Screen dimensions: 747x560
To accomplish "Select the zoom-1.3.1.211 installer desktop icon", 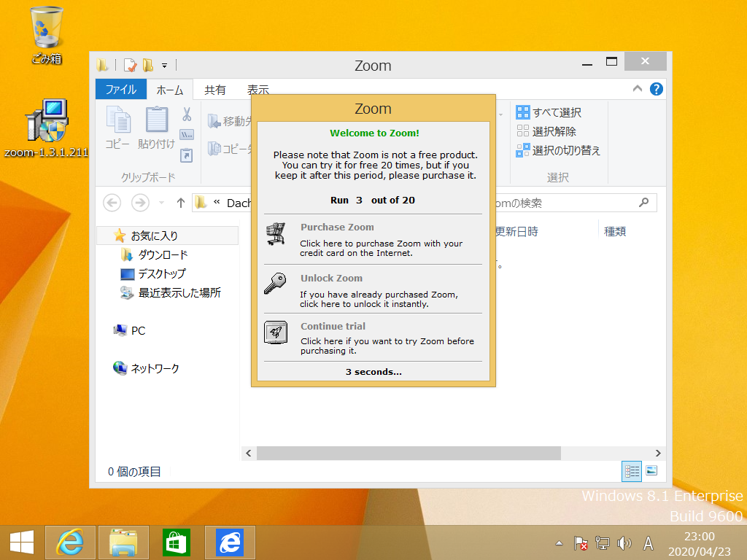I will tap(46, 128).
